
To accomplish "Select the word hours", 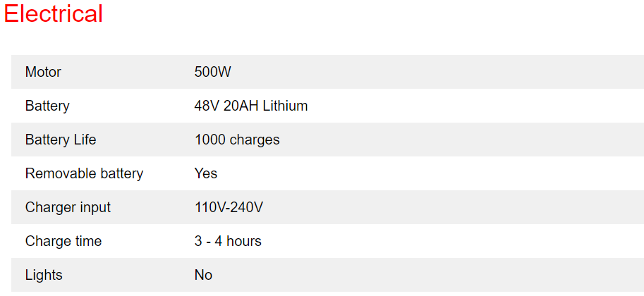I will (x=243, y=241).
